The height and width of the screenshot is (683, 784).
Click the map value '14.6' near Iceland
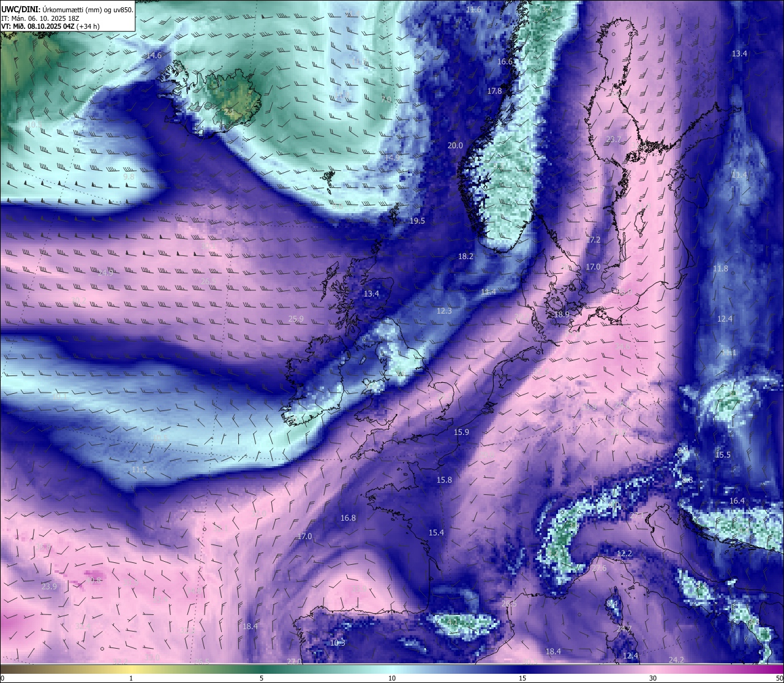pos(154,56)
